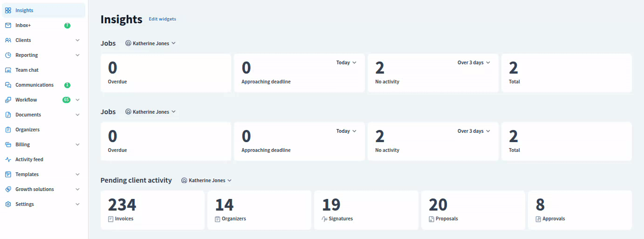The width and height of the screenshot is (644, 239).
Task: Open the 234 Invoices widget card
Action: point(152,210)
